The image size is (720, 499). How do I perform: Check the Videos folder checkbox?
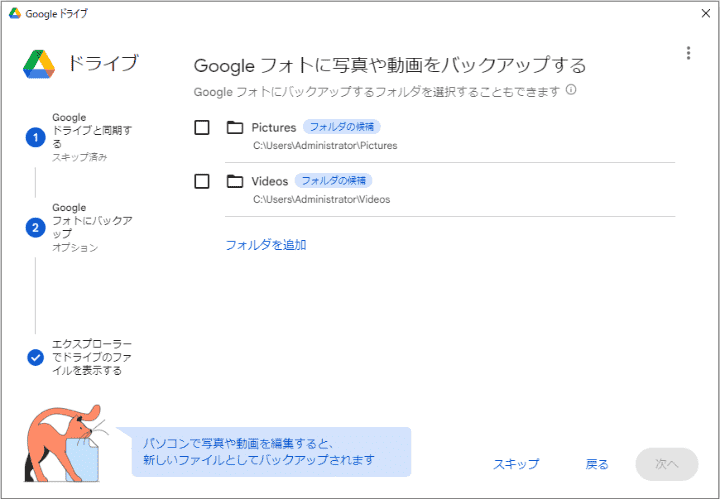tap(202, 181)
